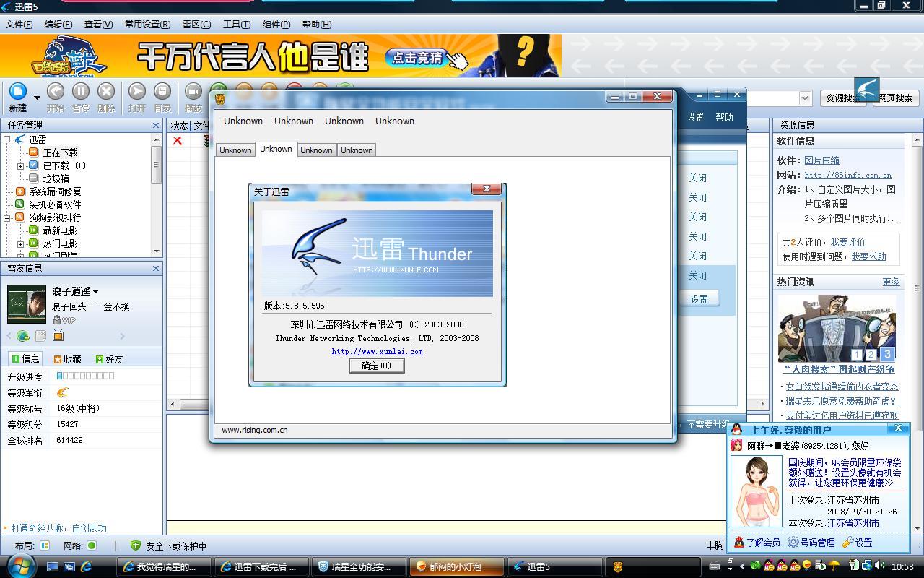
Task: Click the 我要求助 link
Action: coord(868,256)
